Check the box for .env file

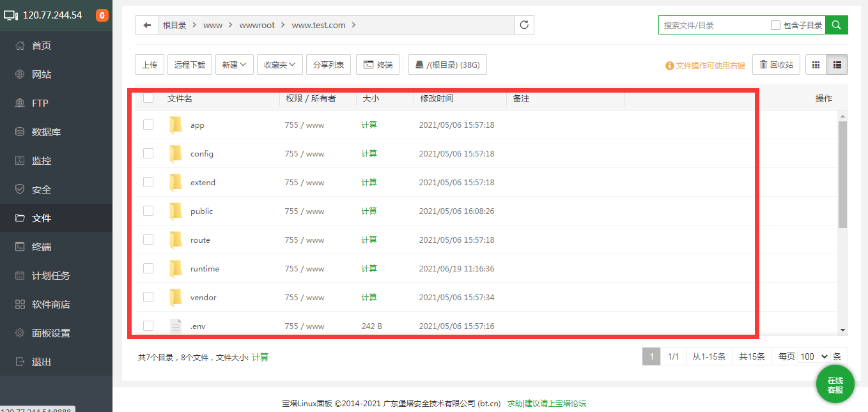click(x=148, y=326)
